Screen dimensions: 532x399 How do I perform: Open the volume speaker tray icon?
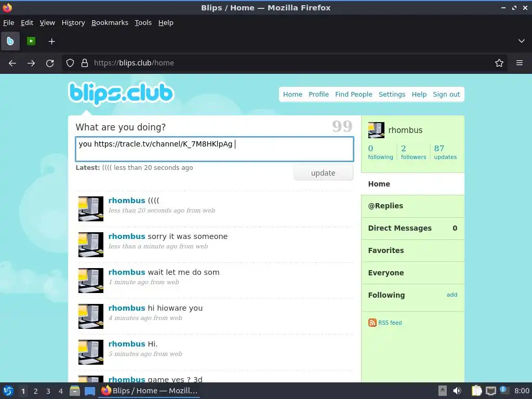coord(457,391)
